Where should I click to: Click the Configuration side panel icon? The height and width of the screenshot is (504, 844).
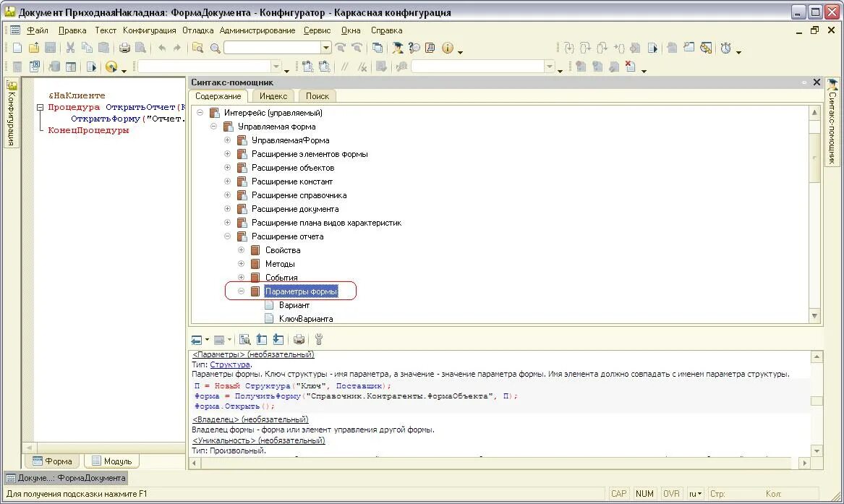pos(12,85)
